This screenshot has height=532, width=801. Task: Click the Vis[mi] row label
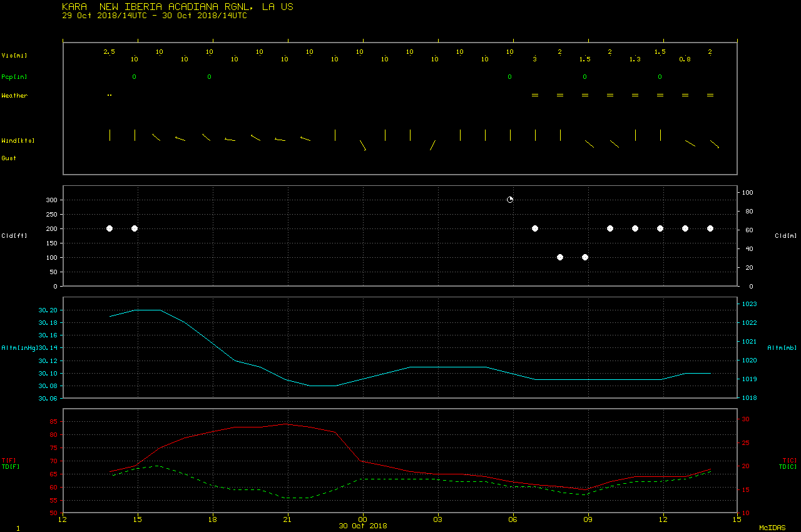click(x=14, y=56)
